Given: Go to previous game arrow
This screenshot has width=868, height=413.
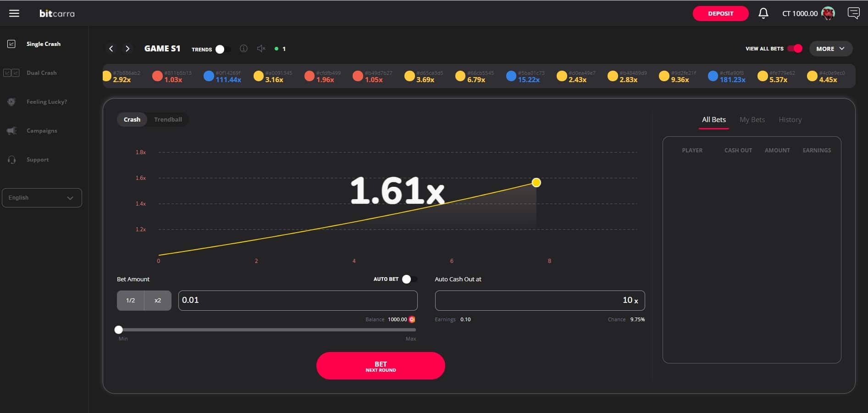Looking at the screenshot, I should pos(111,49).
